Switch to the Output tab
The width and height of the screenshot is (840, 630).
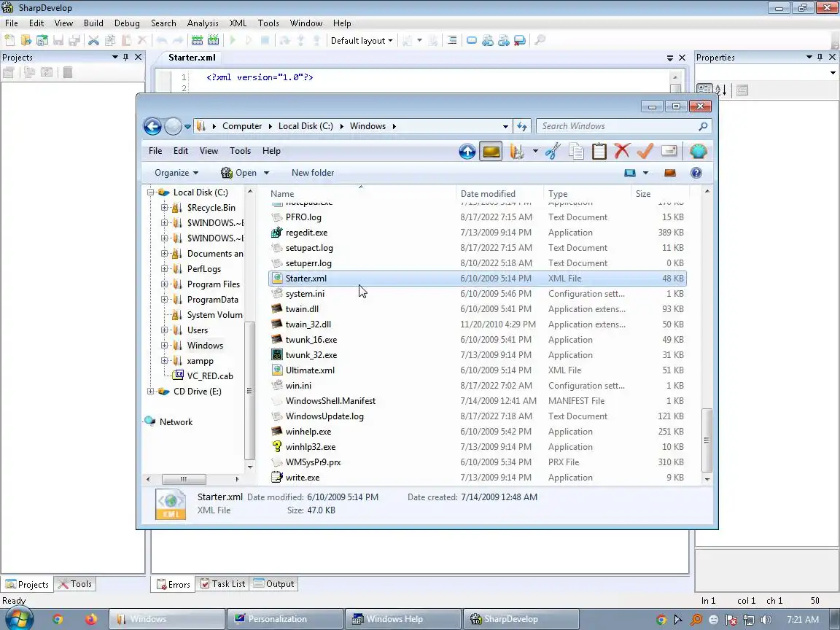pyautogui.click(x=273, y=584)
